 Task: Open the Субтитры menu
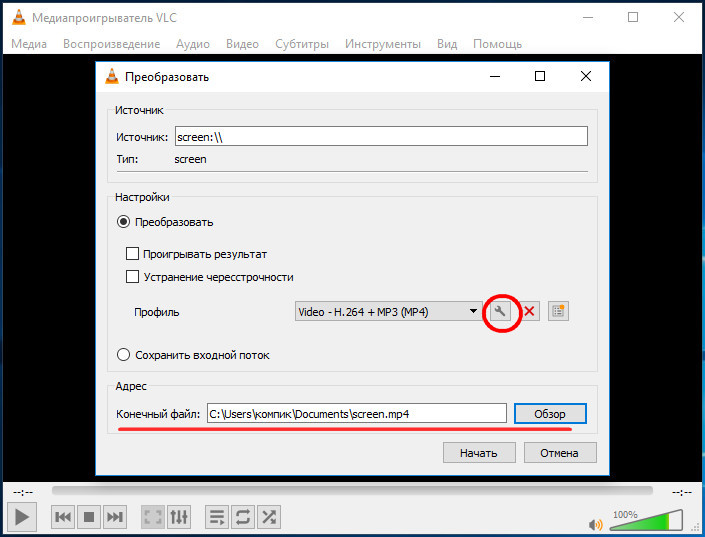point(302,44)
